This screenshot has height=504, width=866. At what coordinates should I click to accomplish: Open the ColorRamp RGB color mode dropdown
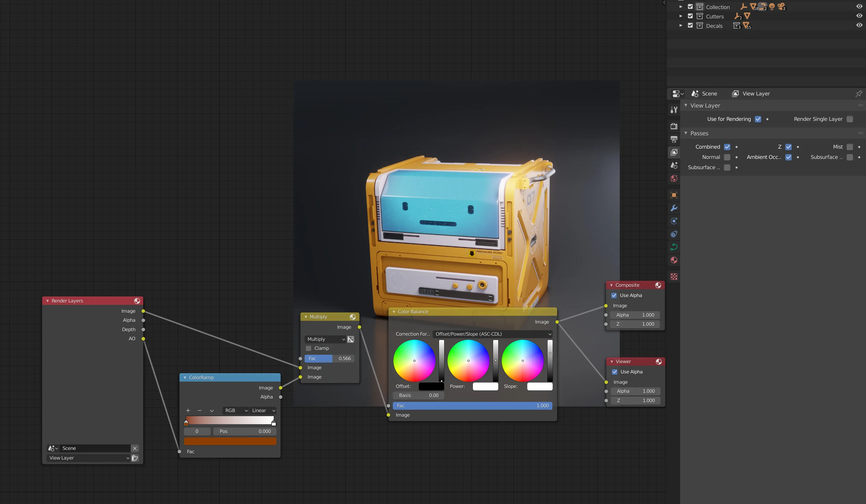[x=236, y=411]
